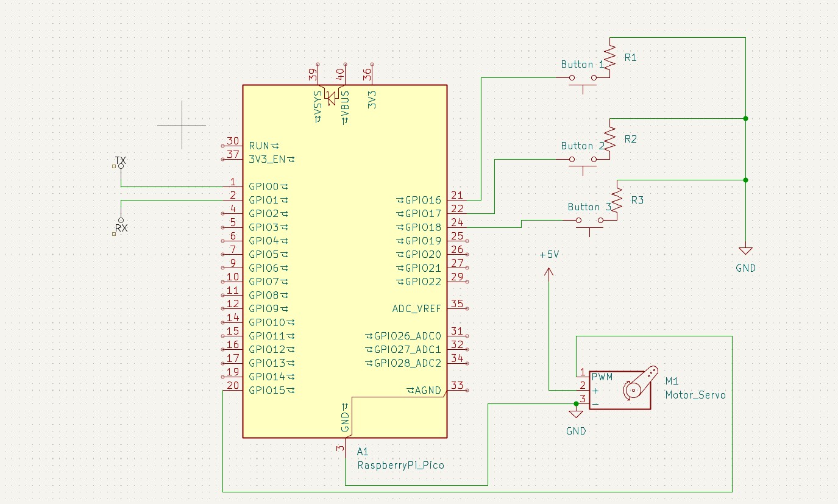Screen dimensions: 838x504
Task: Click the junction dot on servo pin 3
Action: pyautogui.click(x=575, y=403)
